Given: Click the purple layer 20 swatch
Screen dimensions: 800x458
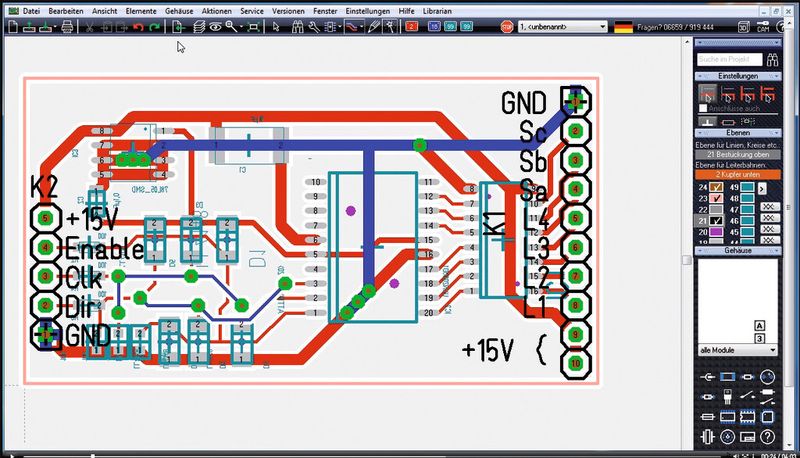Looking at the screenshot, I should (x=716, y=232).
